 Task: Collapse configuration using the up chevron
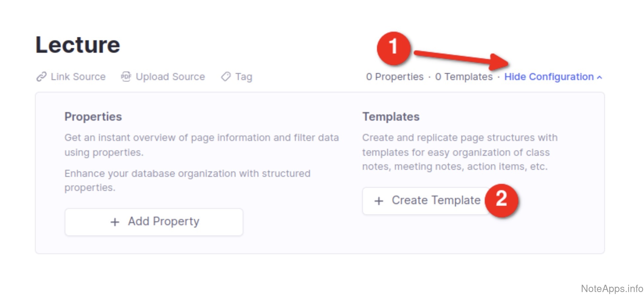(x=599, y=77)
